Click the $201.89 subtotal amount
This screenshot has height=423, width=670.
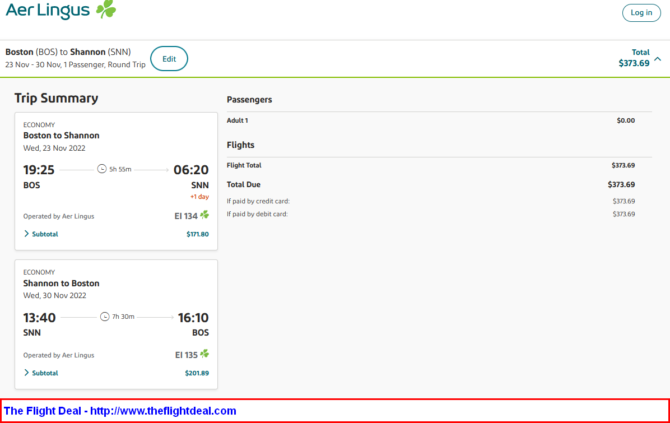(x=197, y=373)
